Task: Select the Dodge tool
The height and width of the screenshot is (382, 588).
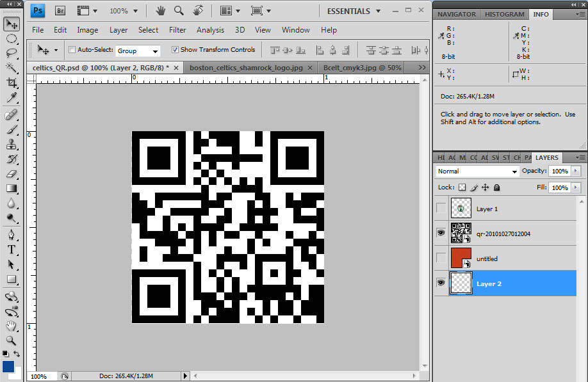Action: (12, 218)
